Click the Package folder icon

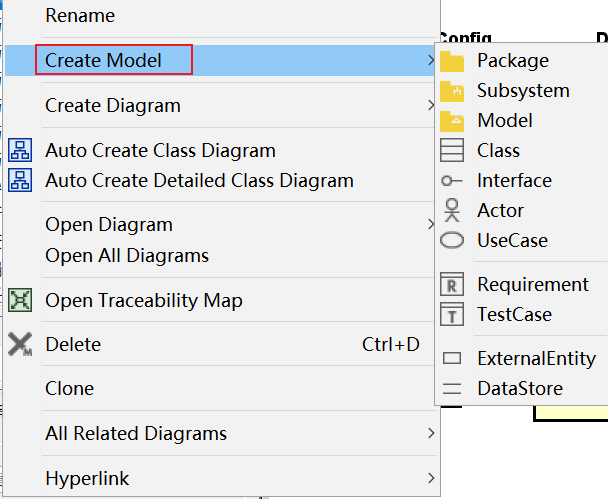(x=452, y=61)
